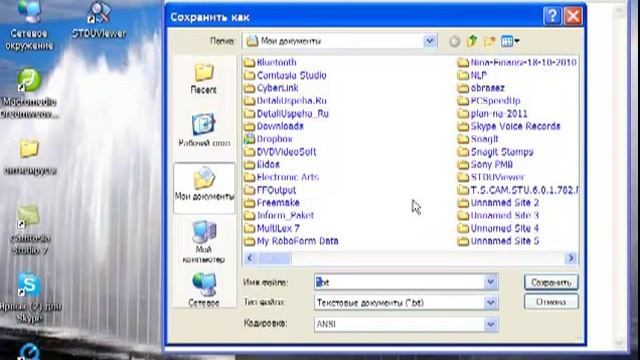Open Мой компьютер in places bar
Screen dimensions: 640x360
point(204,242)
